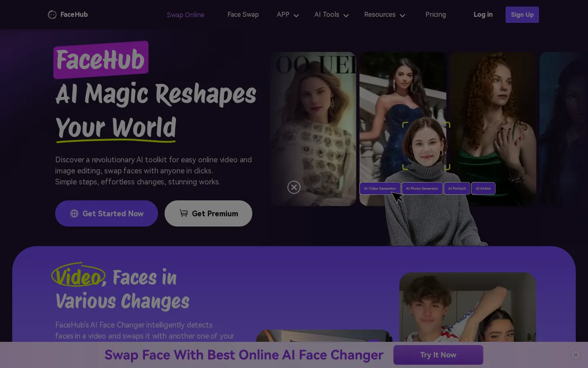Click the Get Started Now button
The image size is (588, 368).
(x=107, y=213)
